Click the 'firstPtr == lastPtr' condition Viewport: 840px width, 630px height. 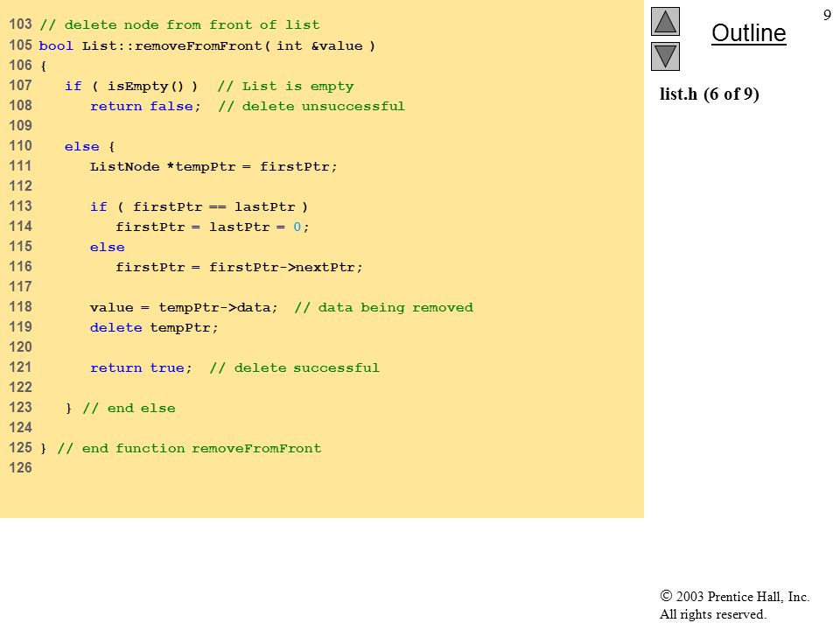213,206
